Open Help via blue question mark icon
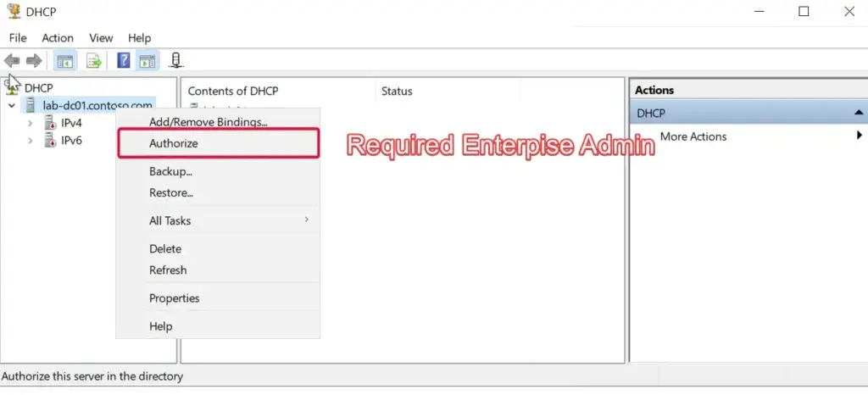Screen dimensions: 868x395 (x=124, y=60)
